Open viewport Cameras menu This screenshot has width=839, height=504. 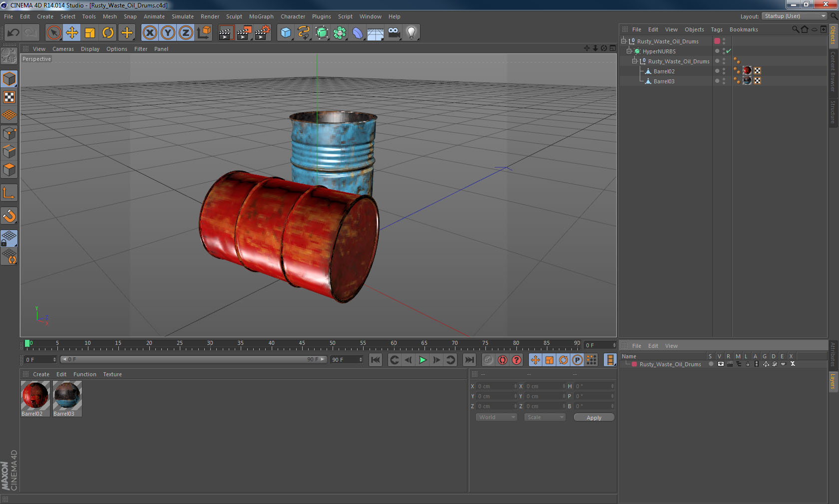(63, 49)
